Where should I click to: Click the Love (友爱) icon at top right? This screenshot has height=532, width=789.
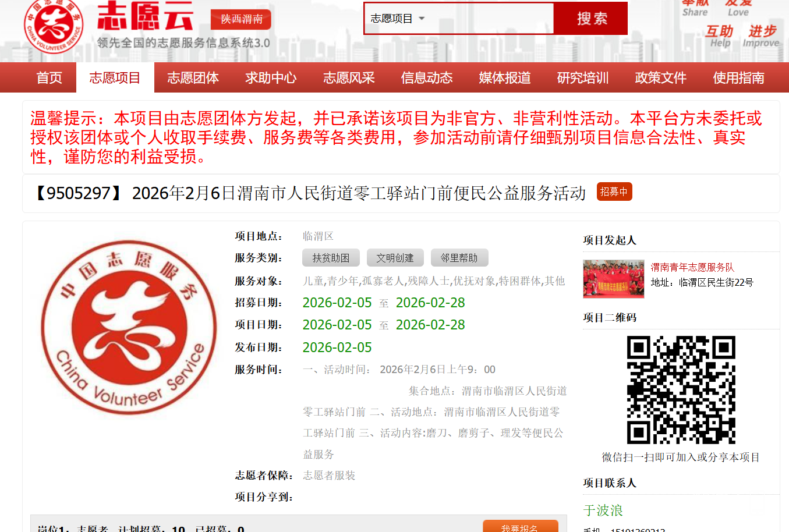pos(737,8)
